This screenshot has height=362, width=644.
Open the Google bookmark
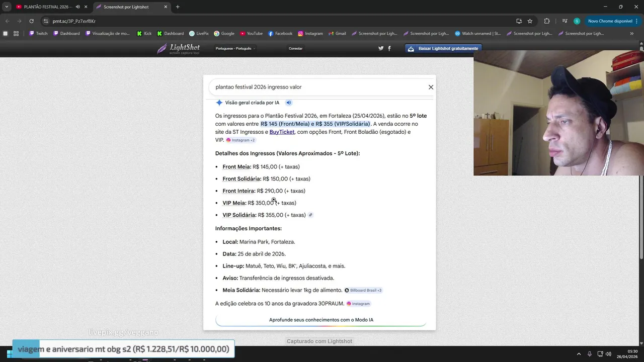tap(224, 34)
